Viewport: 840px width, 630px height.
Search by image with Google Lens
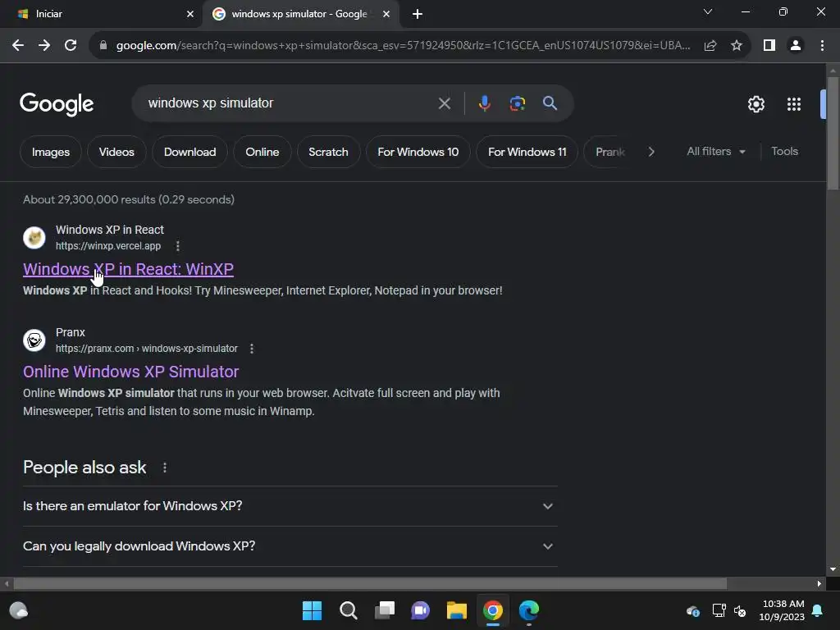pyautogui.click(x=517, y=103)
